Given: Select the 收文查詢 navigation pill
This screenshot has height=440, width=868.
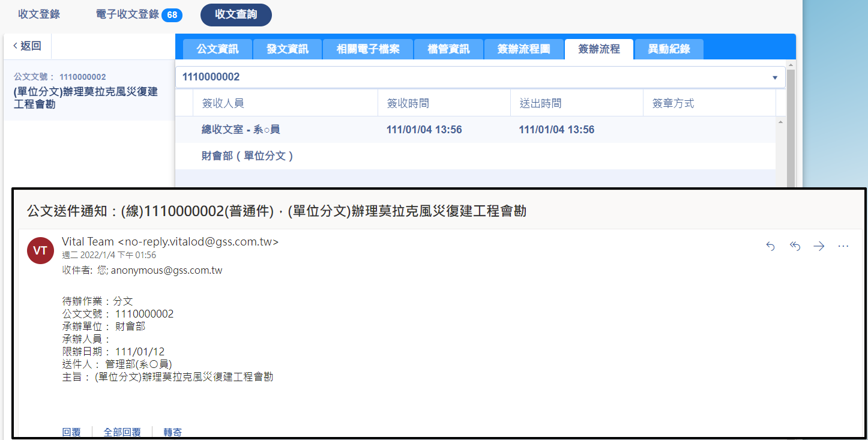Looking at the screenshot, I should tap(236, 15).
